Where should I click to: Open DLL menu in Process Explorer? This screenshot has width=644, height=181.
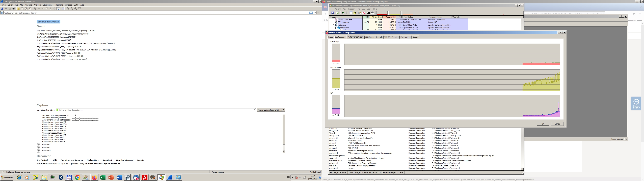pyautogui.click(x=363, y=9)
